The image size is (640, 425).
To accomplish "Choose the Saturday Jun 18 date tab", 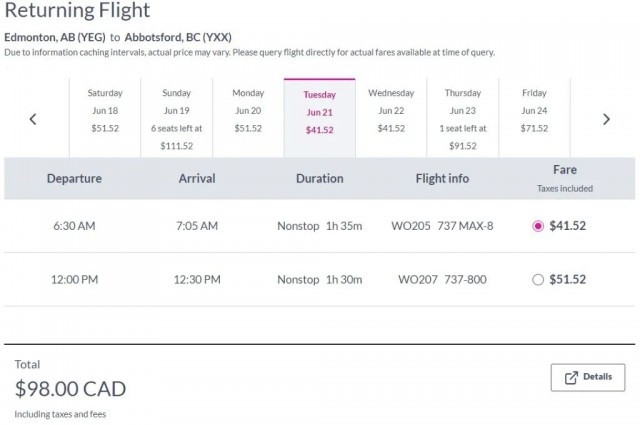I will [x=105, y=118].
